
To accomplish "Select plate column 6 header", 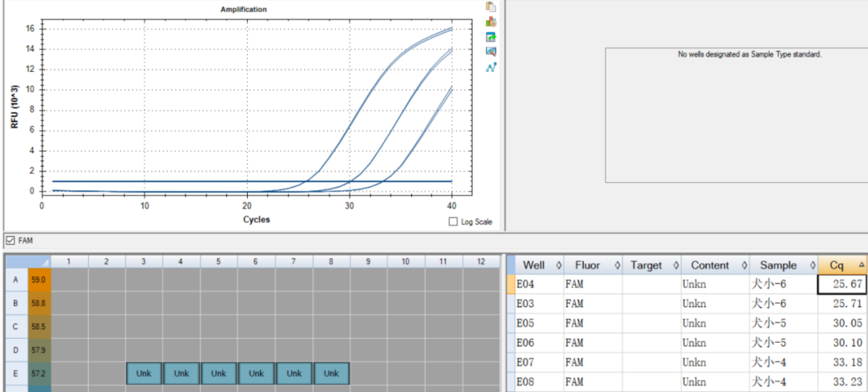I will click(256, 261).
